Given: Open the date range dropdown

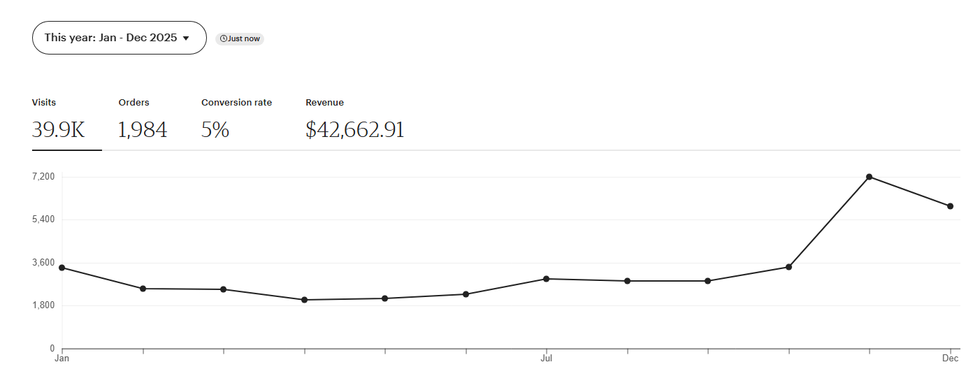Looking at the screenshot, I should tap(119, 38).
